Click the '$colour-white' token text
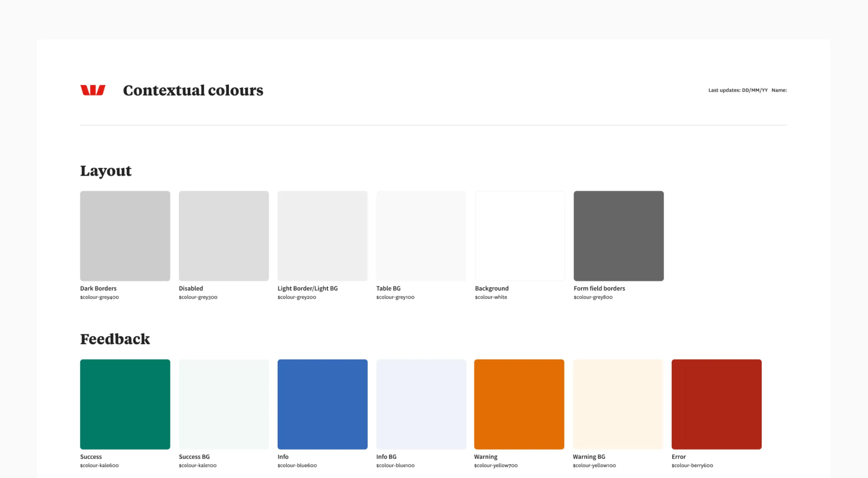 [491, 297]
